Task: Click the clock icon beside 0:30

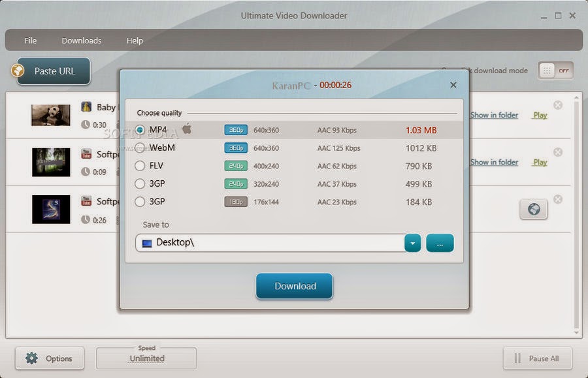Action: (86, 125)
